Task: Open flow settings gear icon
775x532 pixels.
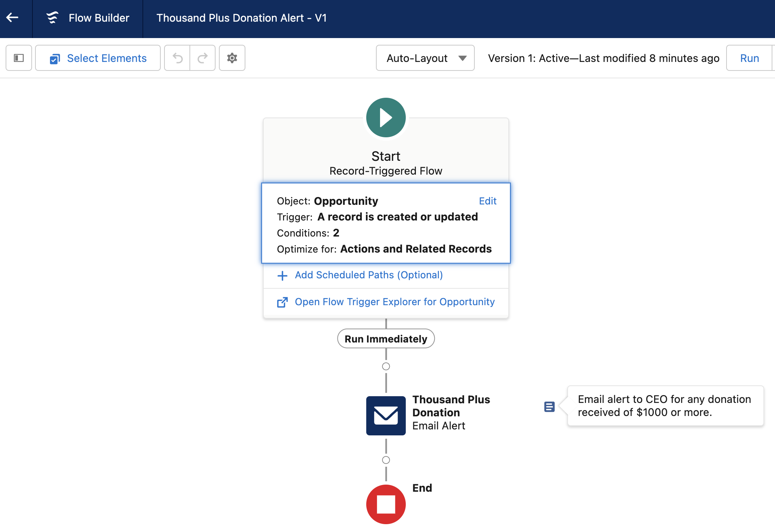Action: [x=232, y=58]
